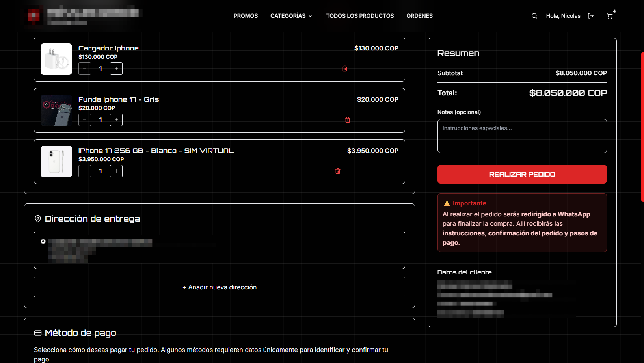Click the search magnifier icon
644x363 pixels.
click(534, 16)
